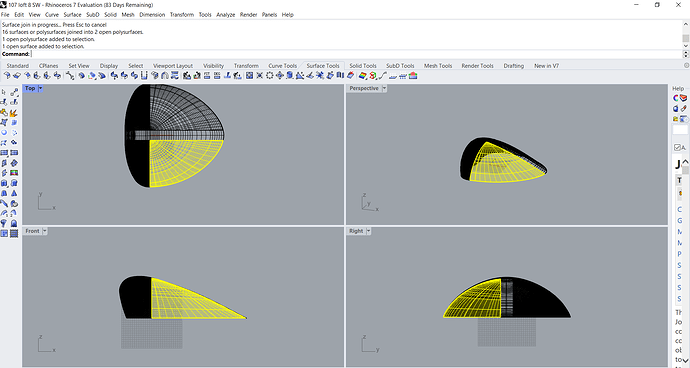This screenshot has height=368, width=690.
Task: Switch to the Solid Tools toolbar tab
Action: [363, 66]
